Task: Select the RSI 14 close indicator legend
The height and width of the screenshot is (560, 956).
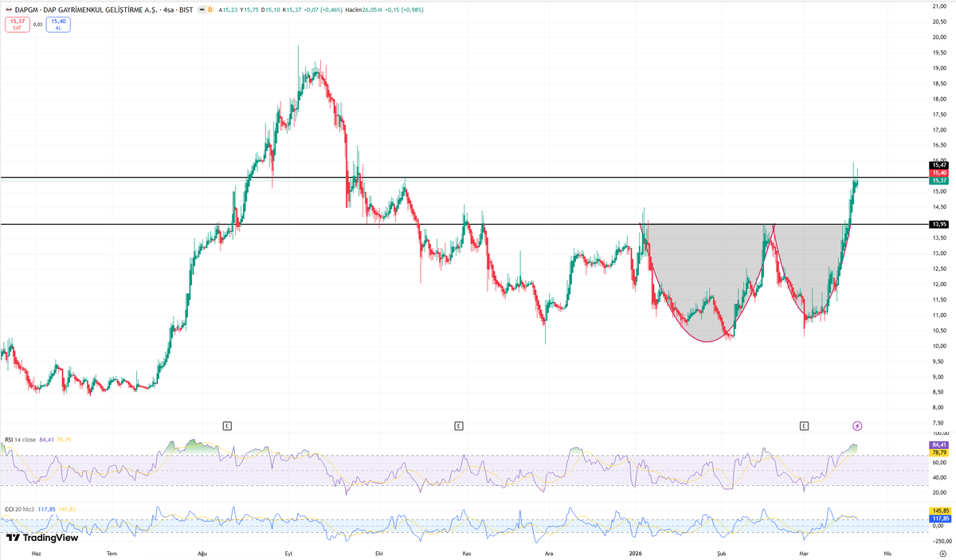Action: [20, 440]
